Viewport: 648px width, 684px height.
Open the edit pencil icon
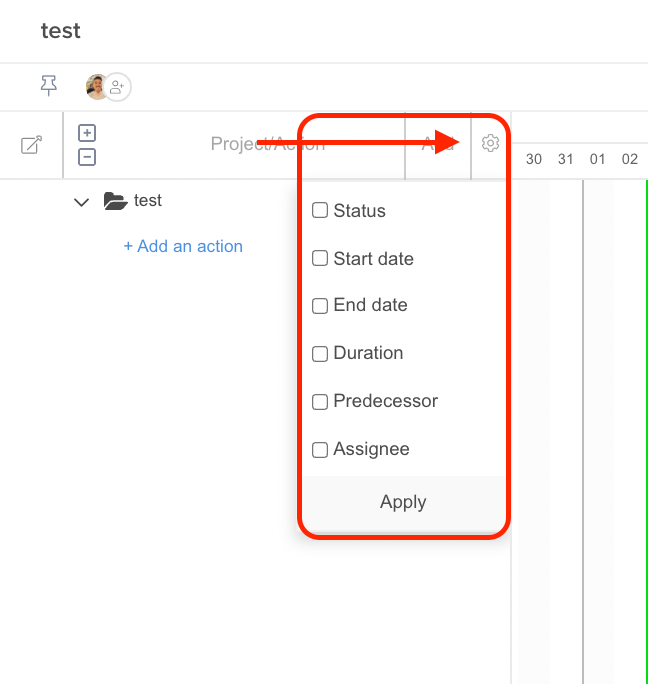click(x=31, y=144)
